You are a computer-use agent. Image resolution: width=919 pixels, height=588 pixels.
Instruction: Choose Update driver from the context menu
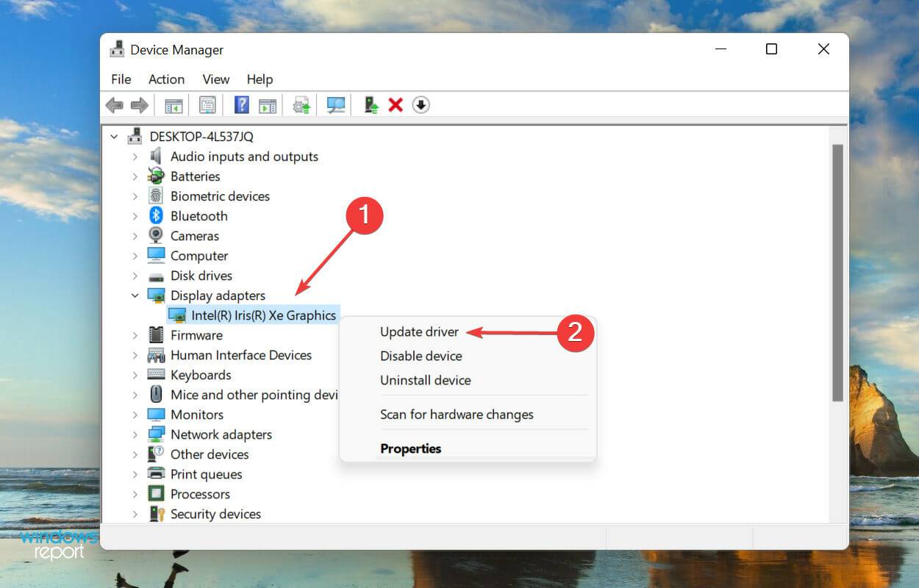pyautogui.click(x=420, y=331)
